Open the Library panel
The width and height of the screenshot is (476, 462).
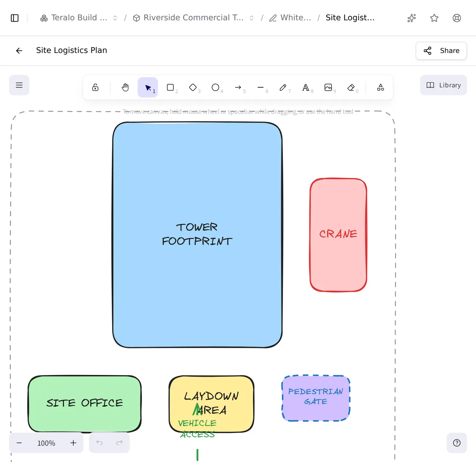click(443, 85)
